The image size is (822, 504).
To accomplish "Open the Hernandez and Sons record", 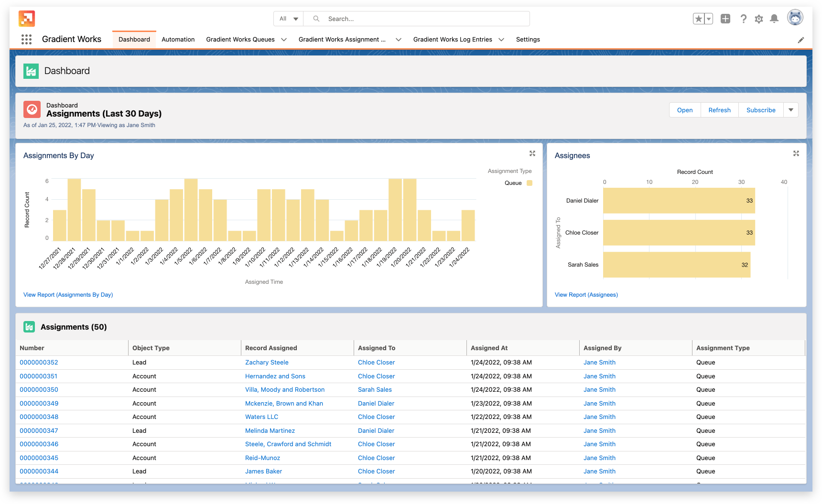I will pyautogui.click(x=275, y=376).
